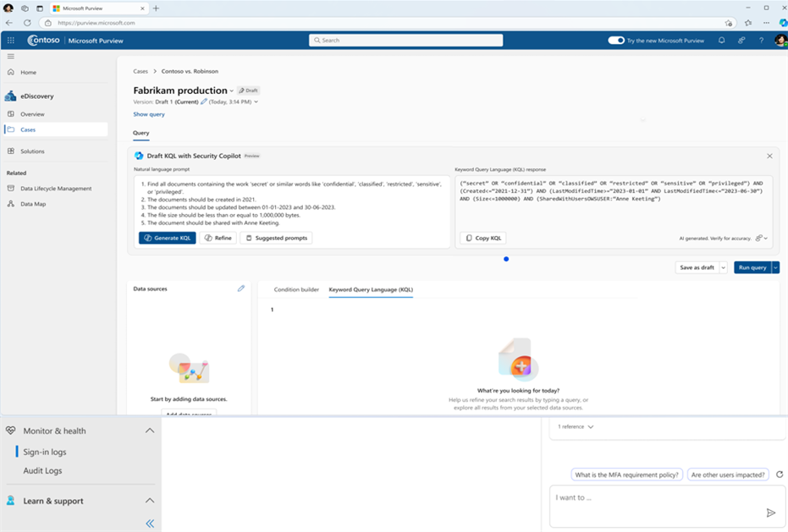
Task: Click Copy KQL button
Action: click(483, 239)
